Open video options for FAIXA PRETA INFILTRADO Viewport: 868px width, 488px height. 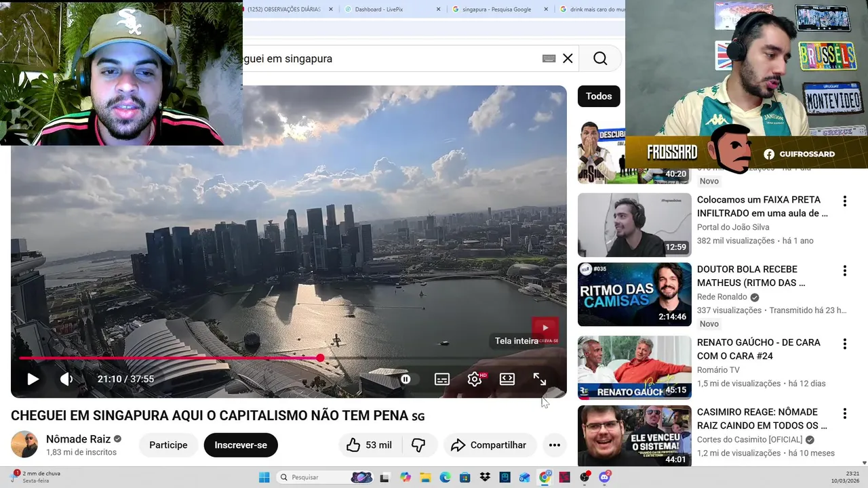point(844,201)
